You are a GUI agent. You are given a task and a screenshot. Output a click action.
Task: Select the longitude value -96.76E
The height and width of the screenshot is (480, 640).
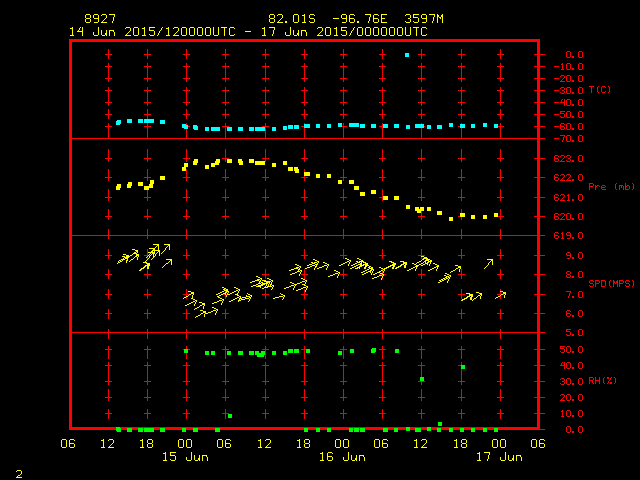pos(360,19)
